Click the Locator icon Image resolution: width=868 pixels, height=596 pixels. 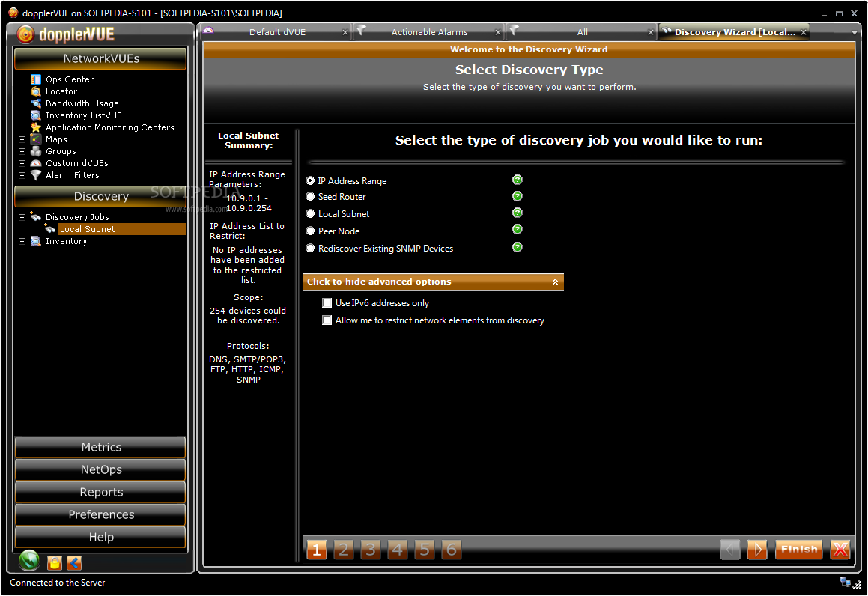[x=36, y=91]
